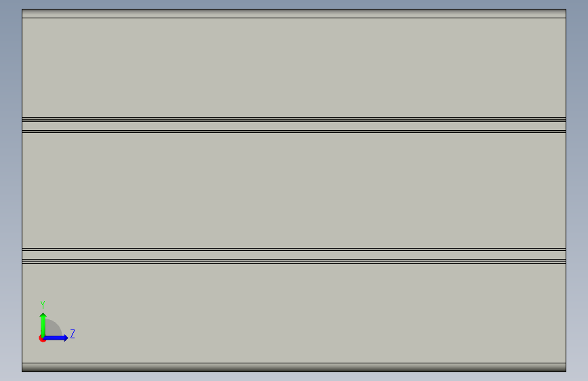The image size is (588, 381).
Task: Click empty viewport background above the model
Action: 294,4
